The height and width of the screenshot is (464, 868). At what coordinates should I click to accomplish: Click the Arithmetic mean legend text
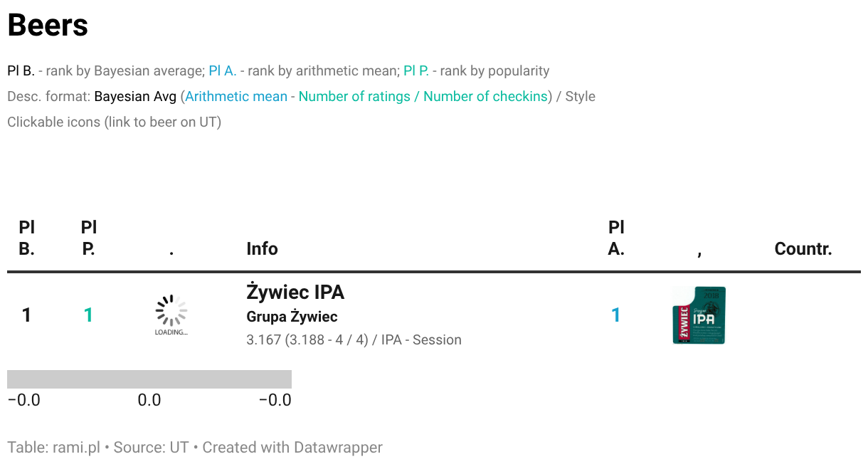click(x=236, y=96)
